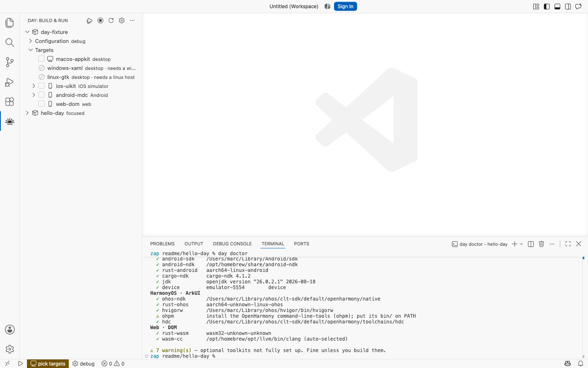
Task: Expand the hello-day project node
Action: point(27,113)
